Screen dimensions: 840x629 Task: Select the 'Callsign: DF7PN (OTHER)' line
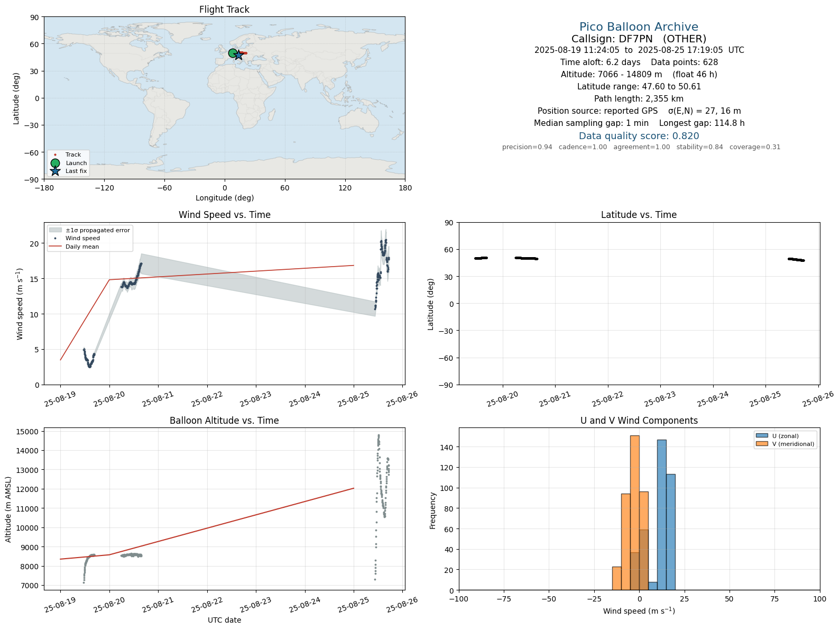point(639,39)
